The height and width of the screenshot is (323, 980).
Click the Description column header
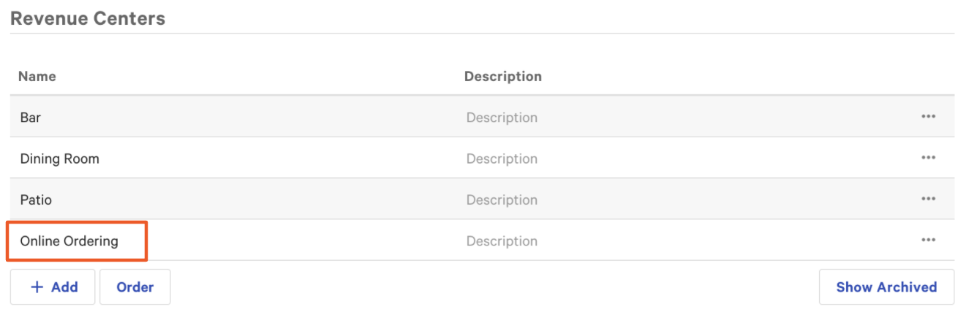(x=503, y=76)
